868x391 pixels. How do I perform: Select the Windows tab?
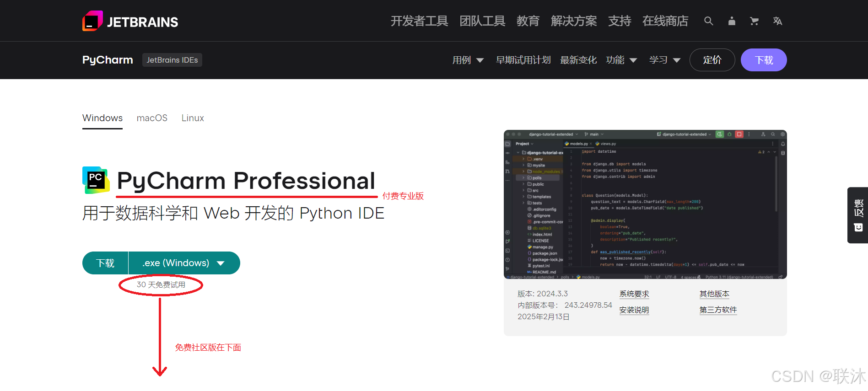tap(102, 118)
